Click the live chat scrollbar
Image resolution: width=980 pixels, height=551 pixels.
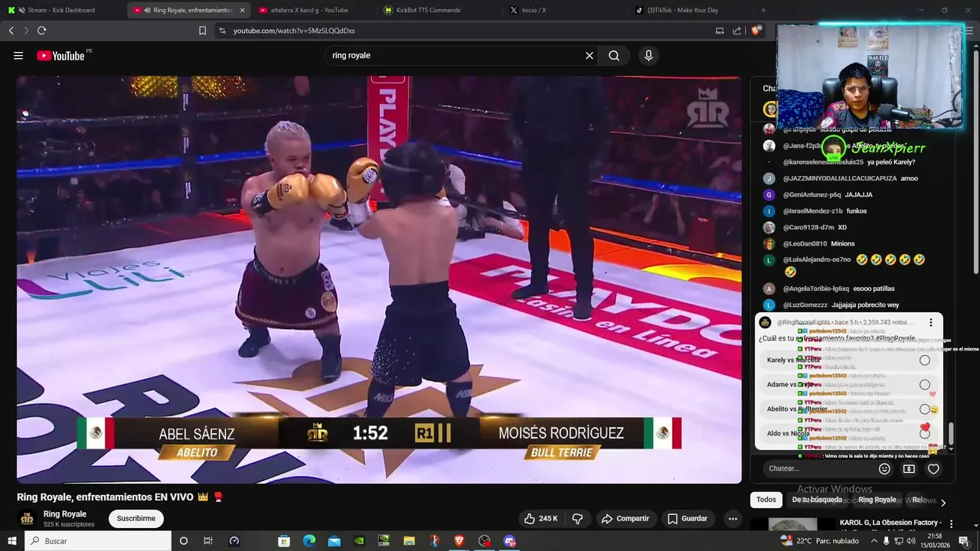tap(951, 434)
